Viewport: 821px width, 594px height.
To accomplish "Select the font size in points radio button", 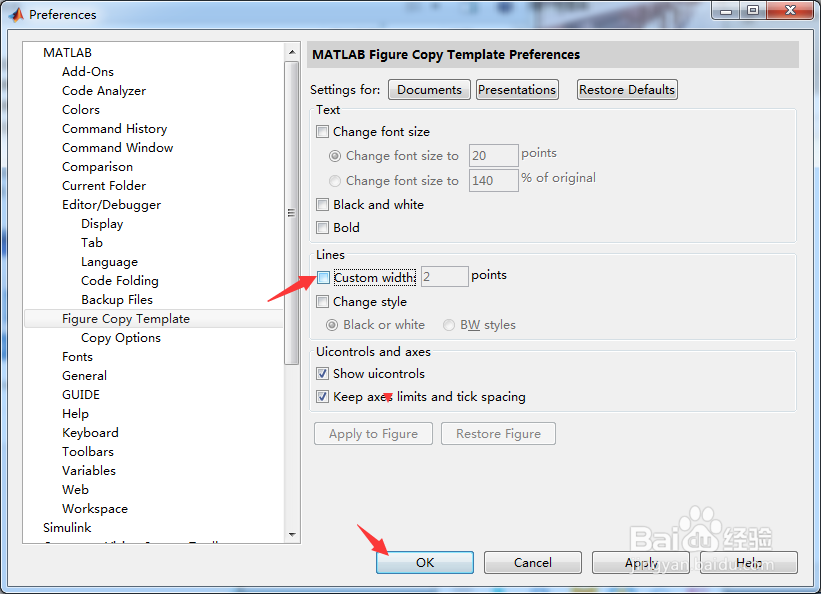I will click(335, 156).
